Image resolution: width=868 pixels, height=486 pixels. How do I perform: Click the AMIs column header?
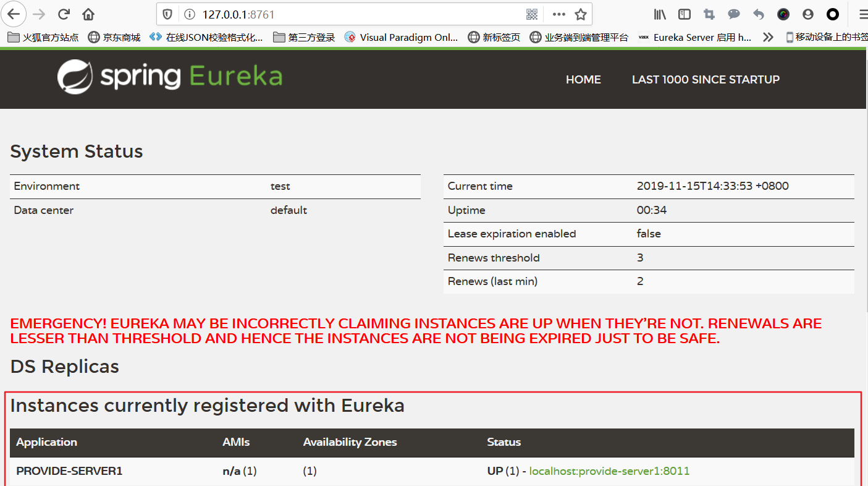236,442
